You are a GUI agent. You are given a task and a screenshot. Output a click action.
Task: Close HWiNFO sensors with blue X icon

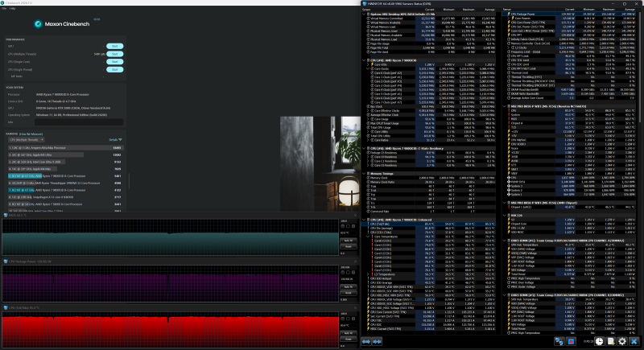pyautogui.click(x=634, y=341)
